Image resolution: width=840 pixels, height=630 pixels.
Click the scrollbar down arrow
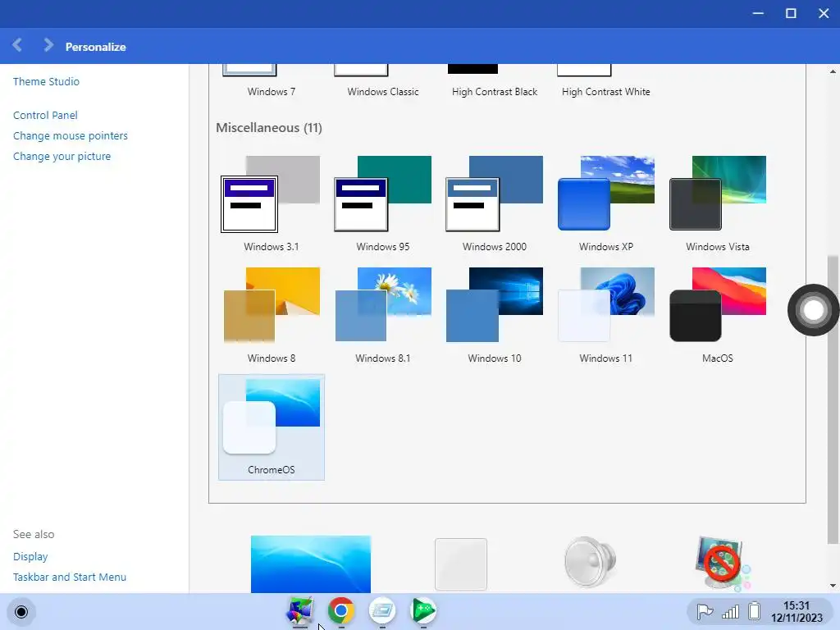pos(833,586)
